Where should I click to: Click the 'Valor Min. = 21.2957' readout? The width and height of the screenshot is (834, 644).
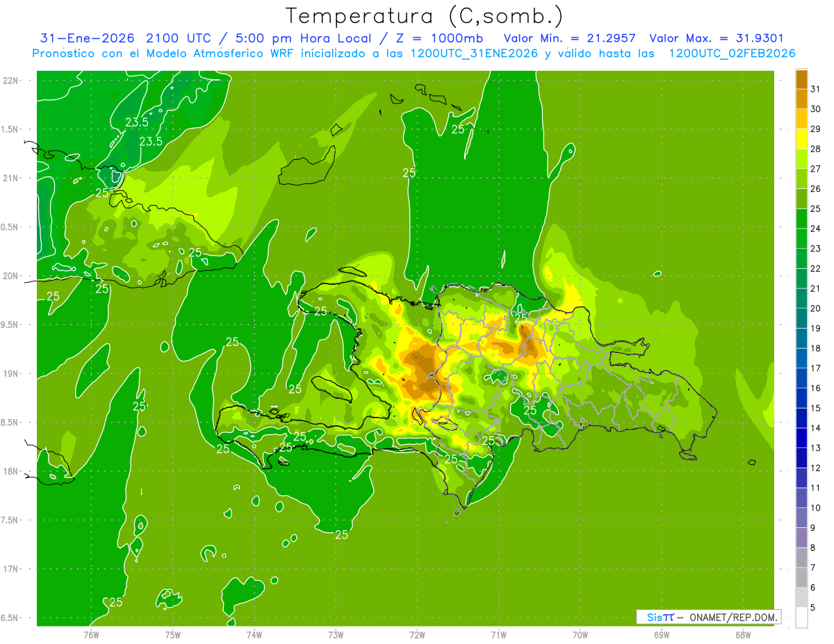point(569,38)
